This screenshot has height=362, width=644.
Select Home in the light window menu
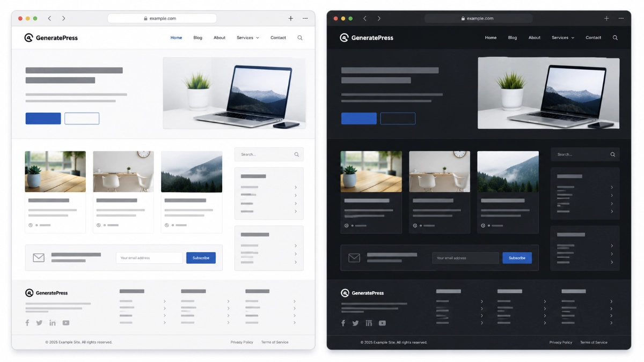click(x=176, y=38)
